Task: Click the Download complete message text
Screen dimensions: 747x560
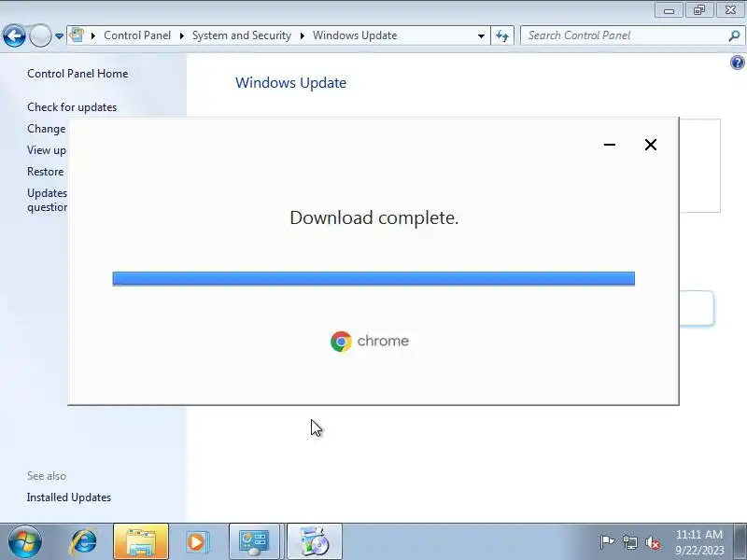Action: coord(374,217)
